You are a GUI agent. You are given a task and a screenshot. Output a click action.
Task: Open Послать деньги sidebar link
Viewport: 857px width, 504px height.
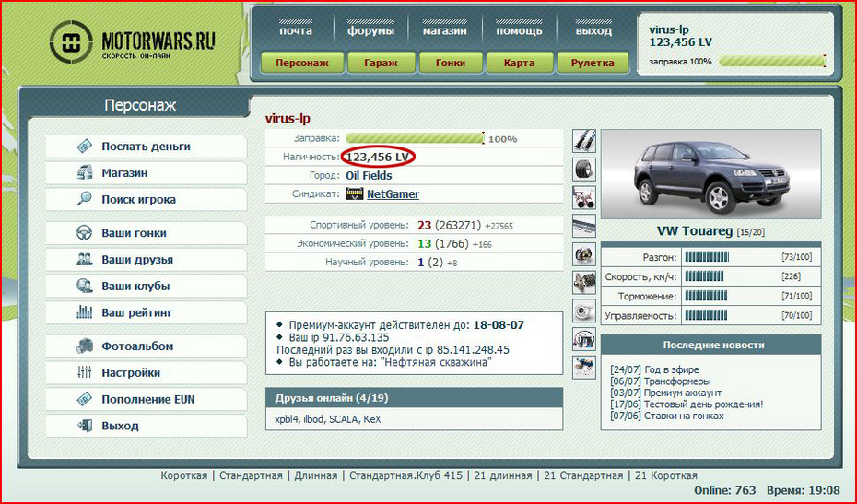point(146,147)
